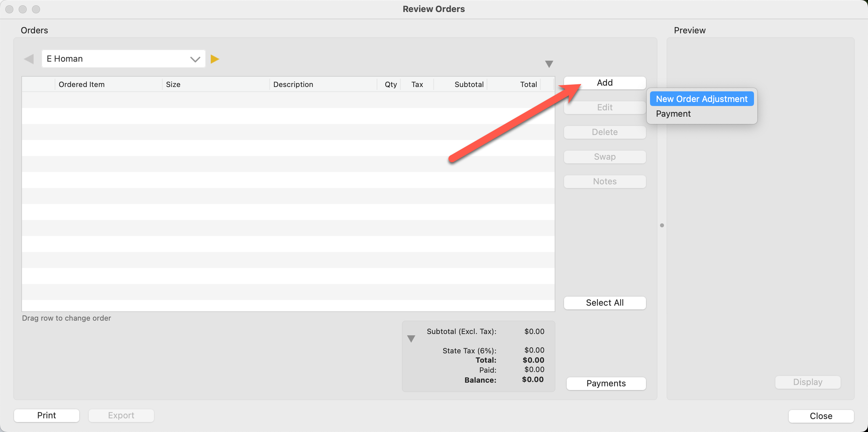868x432 pixels.
Task: Print the current order
Action: [47, 415]
